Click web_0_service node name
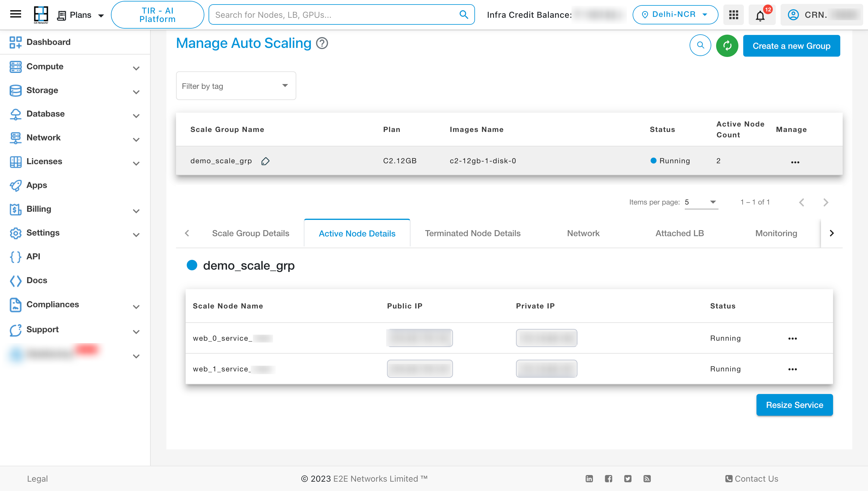 click(x=232, y=338)
